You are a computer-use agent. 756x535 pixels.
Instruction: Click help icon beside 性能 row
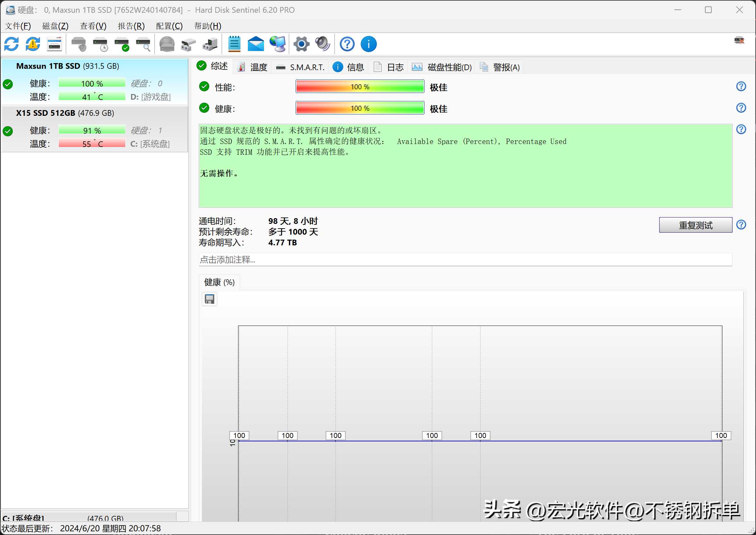741,87
